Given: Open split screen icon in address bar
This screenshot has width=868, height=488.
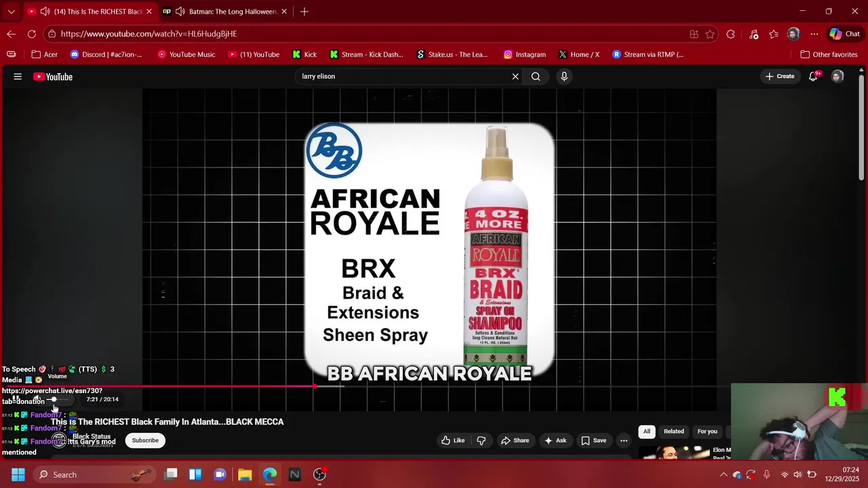Looking at the screenshot, I should click(694, 34).
